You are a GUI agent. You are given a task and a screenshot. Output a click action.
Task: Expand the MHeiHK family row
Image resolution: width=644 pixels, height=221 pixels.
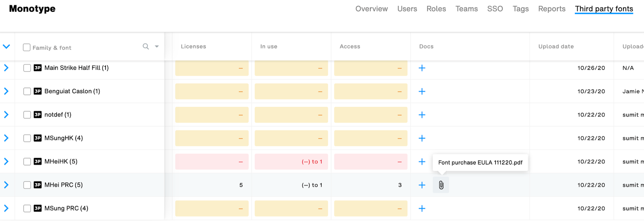point(6,161)
